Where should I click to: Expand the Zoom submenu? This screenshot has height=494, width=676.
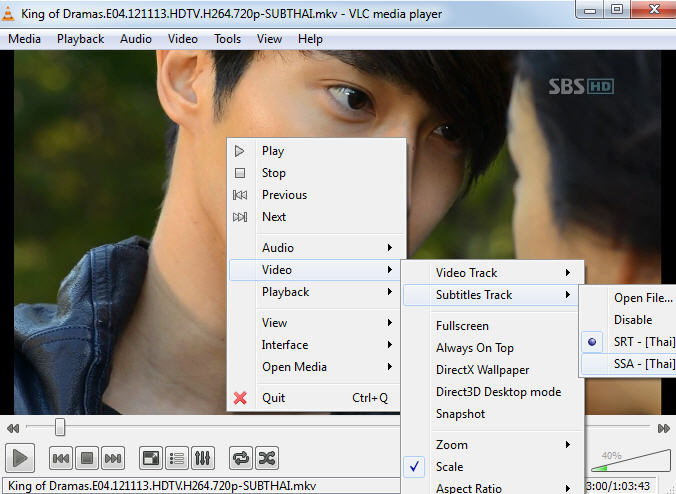tap(494, 445)
